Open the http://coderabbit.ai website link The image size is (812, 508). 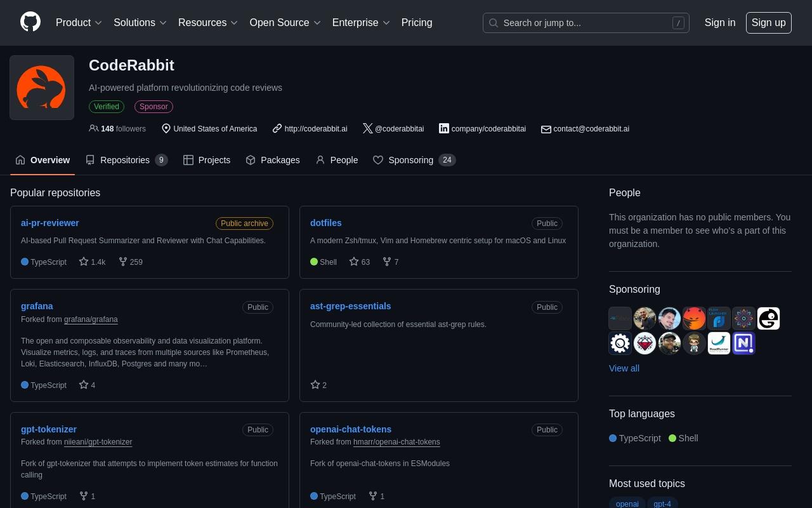(x=316, y=128)
